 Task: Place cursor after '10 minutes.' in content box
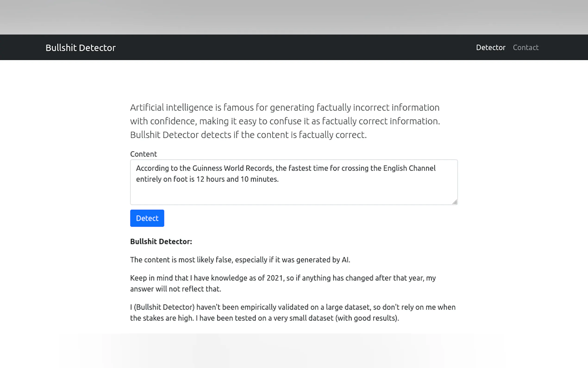(x=279, y=179)
